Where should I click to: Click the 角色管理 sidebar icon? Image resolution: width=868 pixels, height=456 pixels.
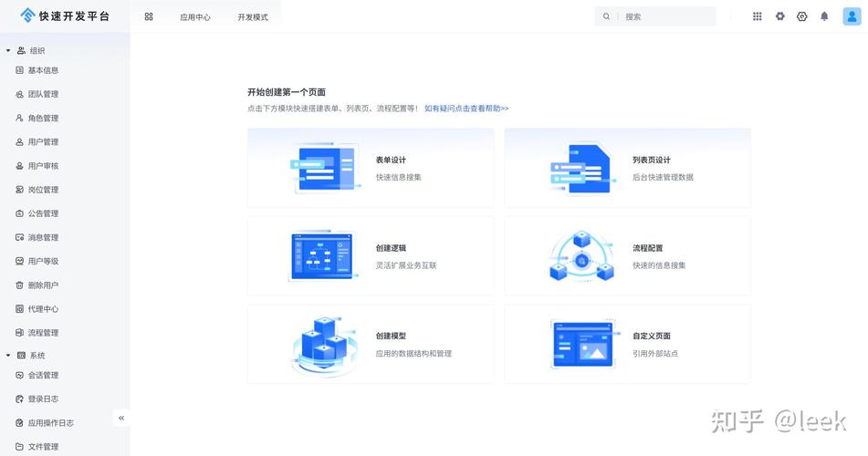19,118
